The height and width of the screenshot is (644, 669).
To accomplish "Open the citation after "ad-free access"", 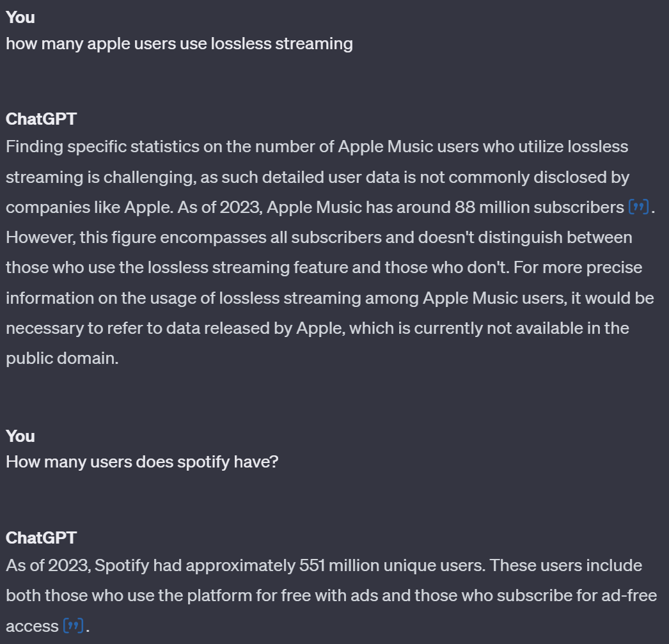I will 74,626.
